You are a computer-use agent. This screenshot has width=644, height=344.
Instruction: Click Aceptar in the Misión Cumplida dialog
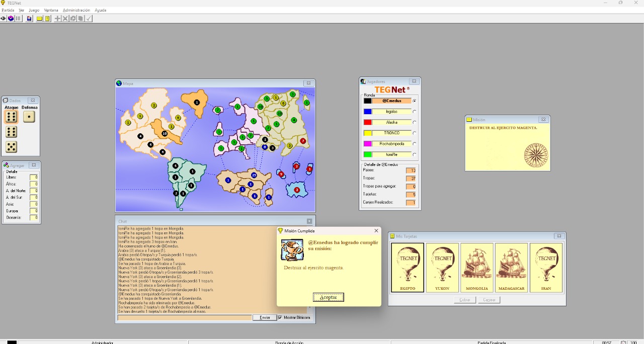coord(329,297)
